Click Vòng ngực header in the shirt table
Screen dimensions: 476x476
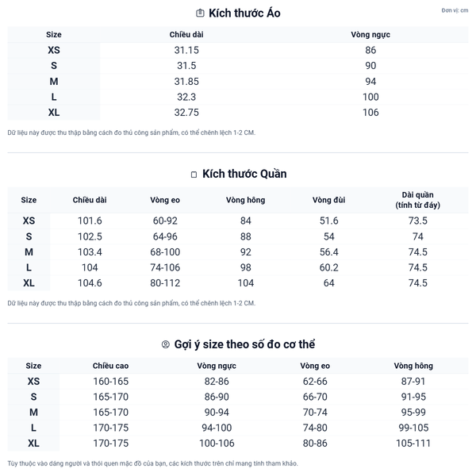click(370, 35)
